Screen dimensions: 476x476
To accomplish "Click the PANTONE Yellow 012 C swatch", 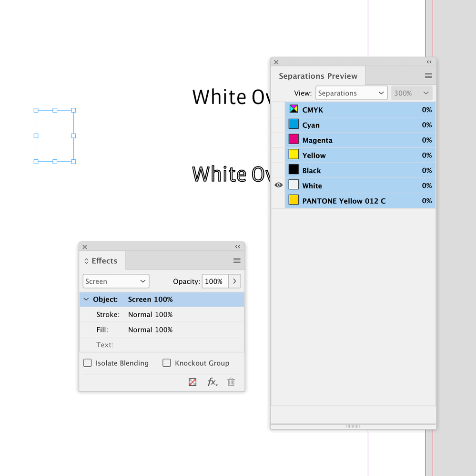I will click(294, 200).
